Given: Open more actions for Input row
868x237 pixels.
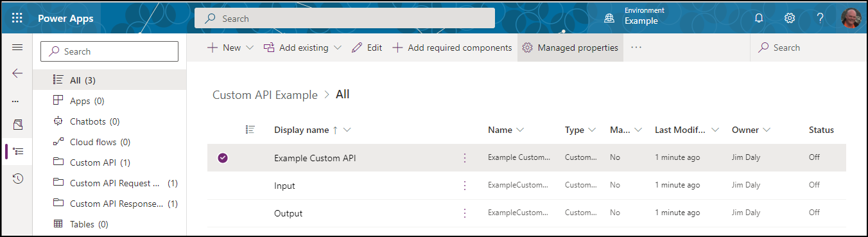Looking at the screenshot, I should click(x=465, y=186).
